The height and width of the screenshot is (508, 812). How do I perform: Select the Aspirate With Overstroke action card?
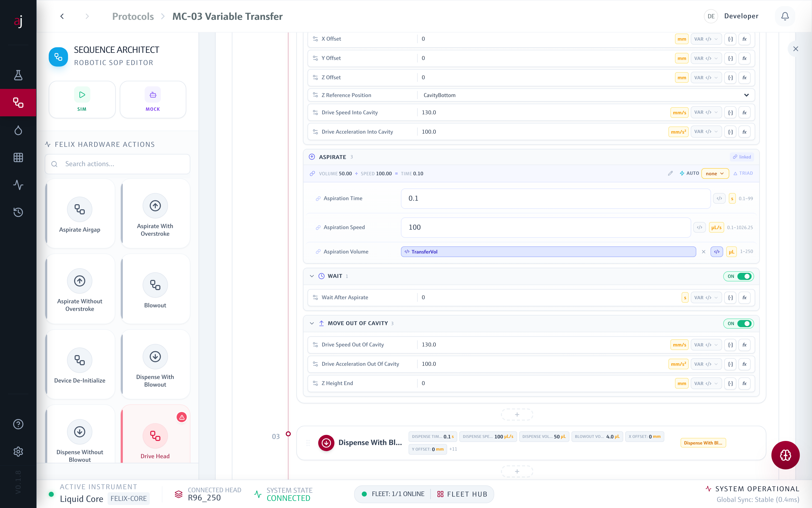tap(155, 214)
